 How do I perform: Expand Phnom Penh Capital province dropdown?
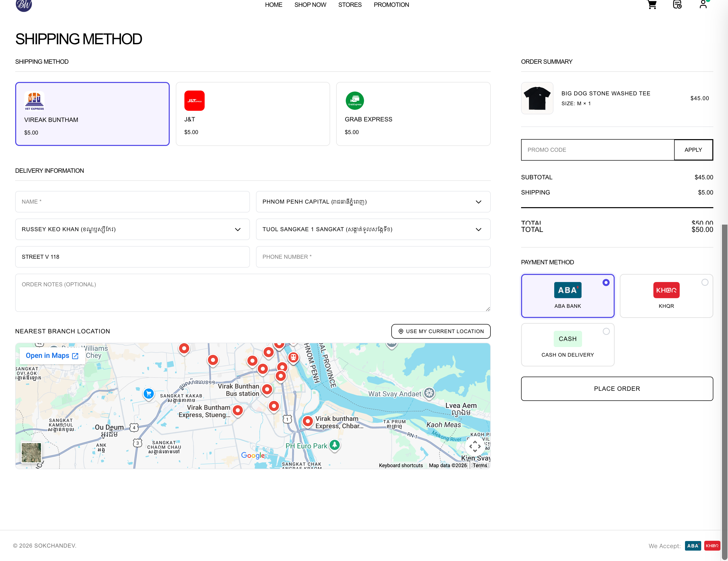[373, 202]
